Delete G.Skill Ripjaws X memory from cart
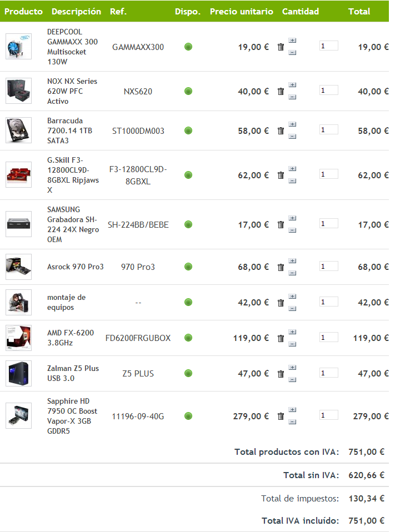 click(281, 175)
